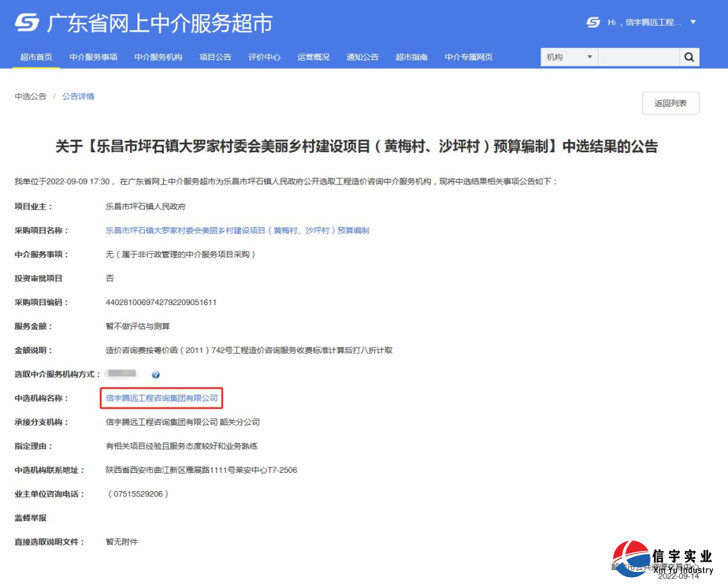Open the 机构 search category dropdown
This screenshot has width=728, height=588.
568,57
